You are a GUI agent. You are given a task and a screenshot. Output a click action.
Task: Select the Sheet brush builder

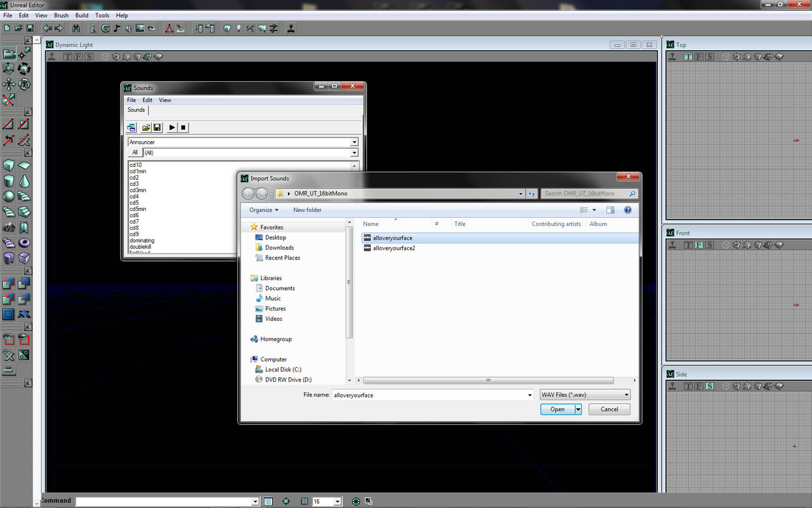click(25, 166)
